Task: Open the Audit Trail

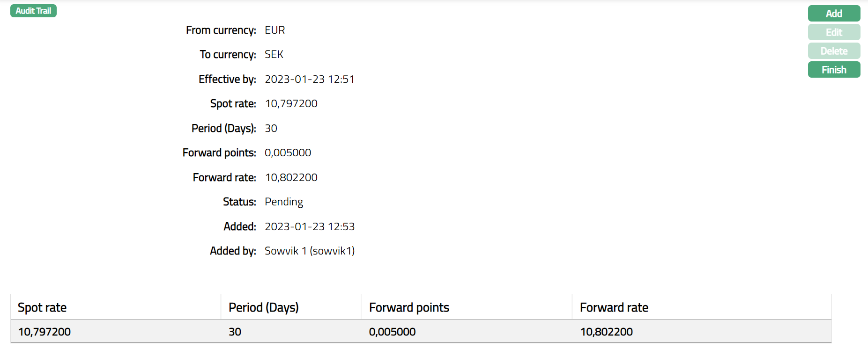Action: [33, 11]
